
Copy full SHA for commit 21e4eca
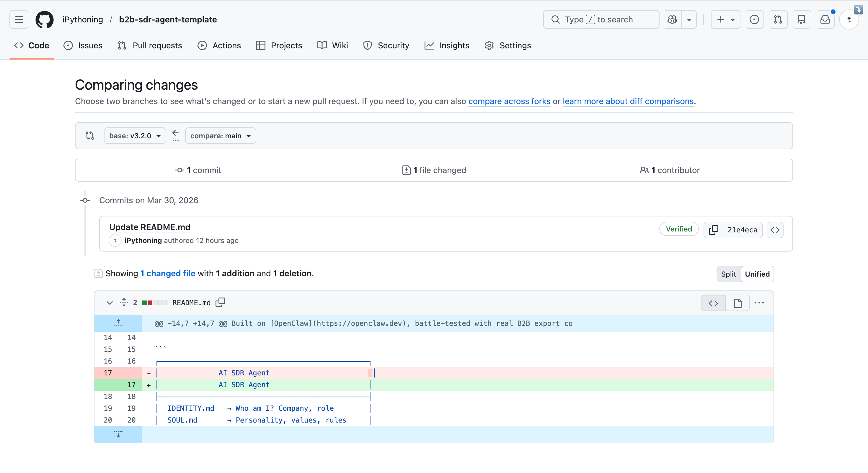[713, 230]
